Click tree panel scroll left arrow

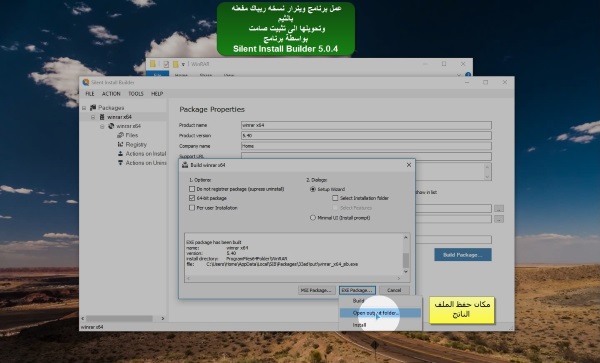point(83,318)
